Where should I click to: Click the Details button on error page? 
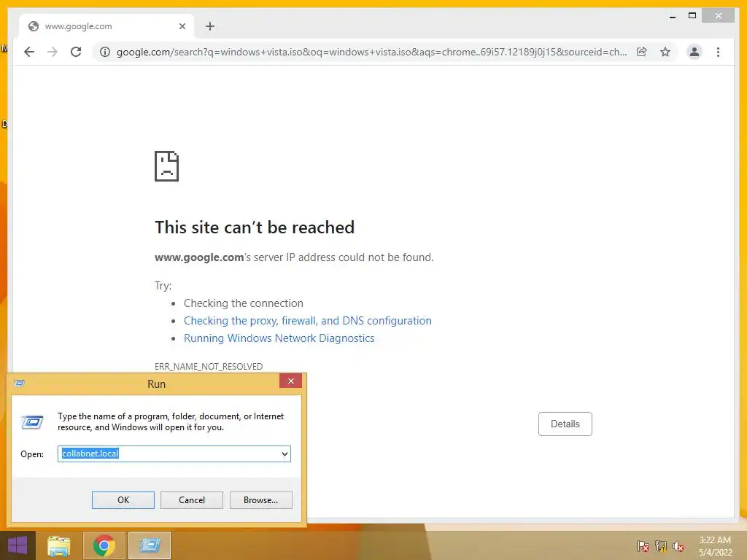pos(565,424)
